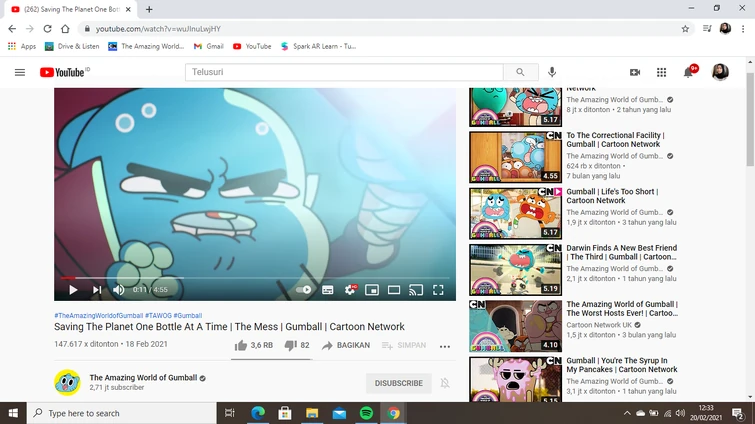This screenshot has width=755, height=424.
Task: Dislike the video thumbs down
Action: click(297, 345)
